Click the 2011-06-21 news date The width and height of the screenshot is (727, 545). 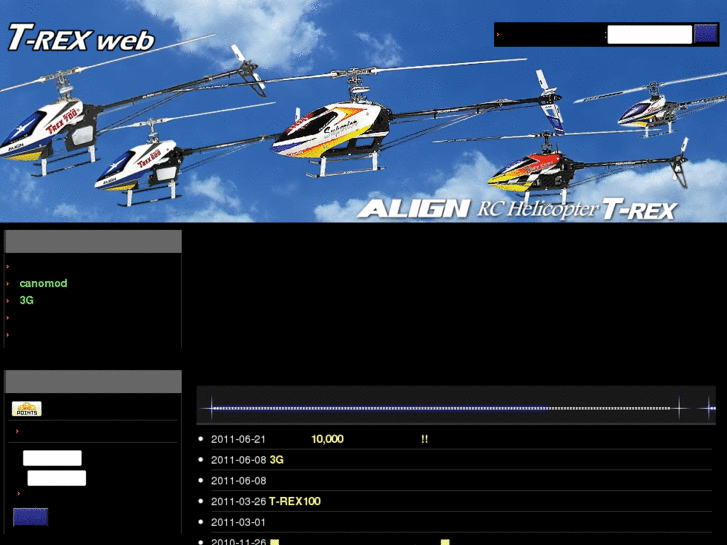point(238,439)
